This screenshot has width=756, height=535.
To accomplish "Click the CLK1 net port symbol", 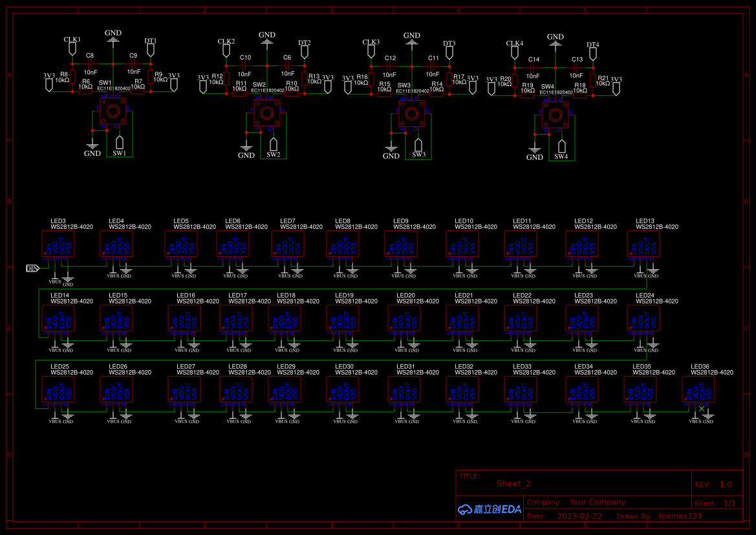I will 72,49.
